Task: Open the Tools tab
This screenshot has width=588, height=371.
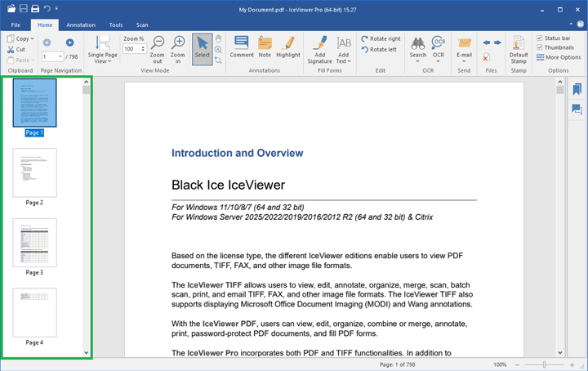Action: 116,25
